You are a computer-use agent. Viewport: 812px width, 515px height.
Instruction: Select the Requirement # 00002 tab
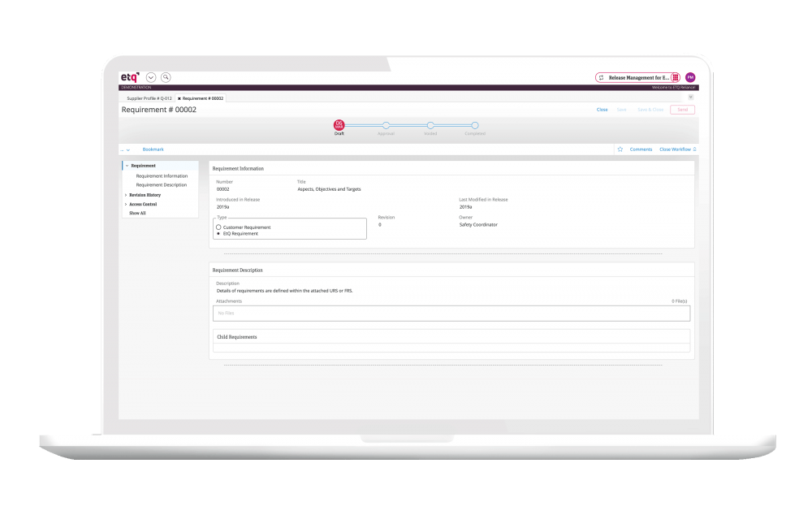tap(203, 98)
